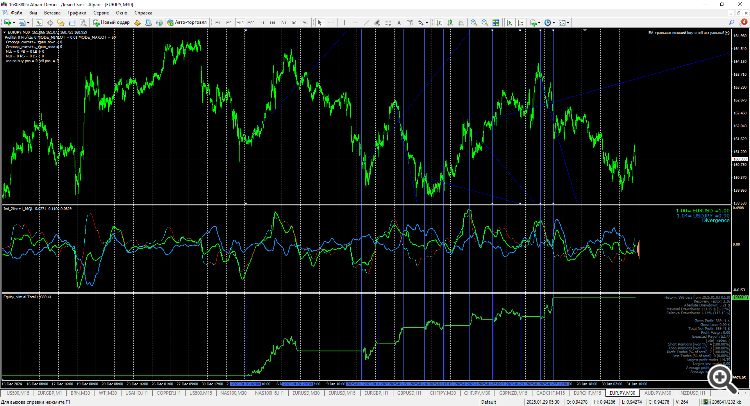Expand the Indicators dropdown arrow

(x=539, y=22)
